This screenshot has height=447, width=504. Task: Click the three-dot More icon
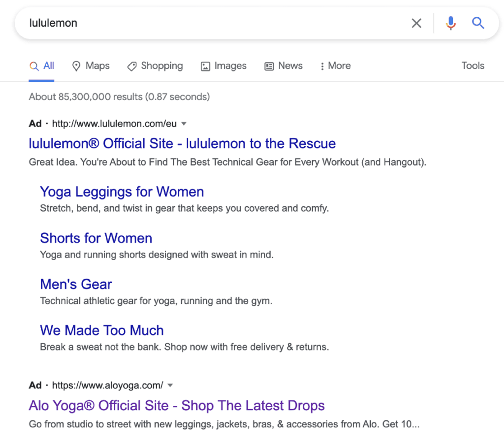tap(322, 66)
